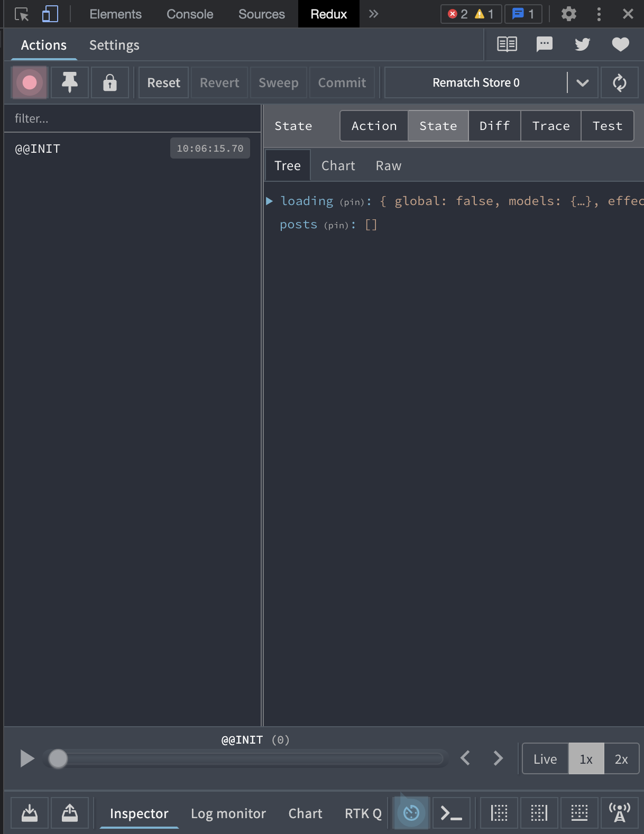Step to next action arrow
Viewport: 644px width, 834px height.
tap(498, 758)
